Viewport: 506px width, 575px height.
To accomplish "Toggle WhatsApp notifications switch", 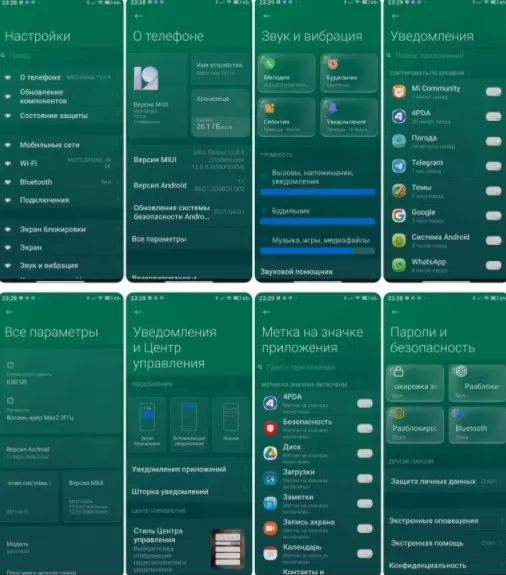I will pos(493,265).
